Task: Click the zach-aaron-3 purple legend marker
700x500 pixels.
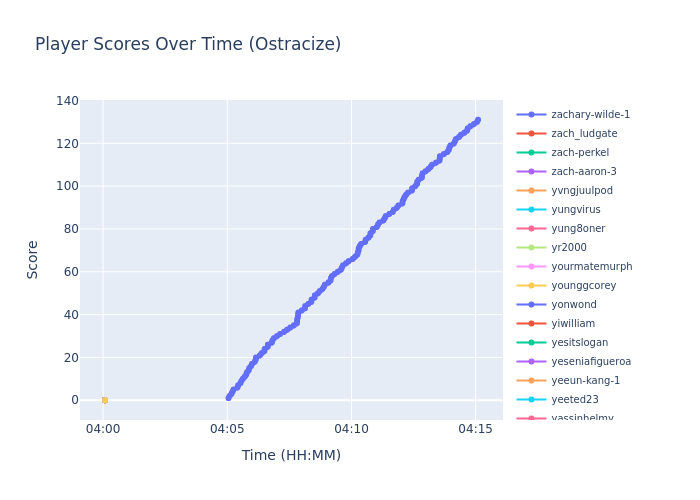Action: (x=531, y=172)
